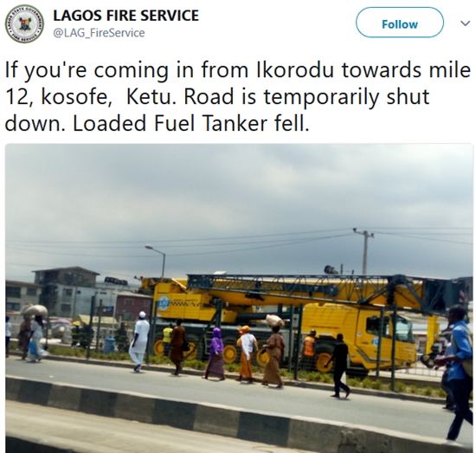This screenshot has width=476, height=453.
Task: Click the @LAG_FireService handle
Action: click(99, 33)
